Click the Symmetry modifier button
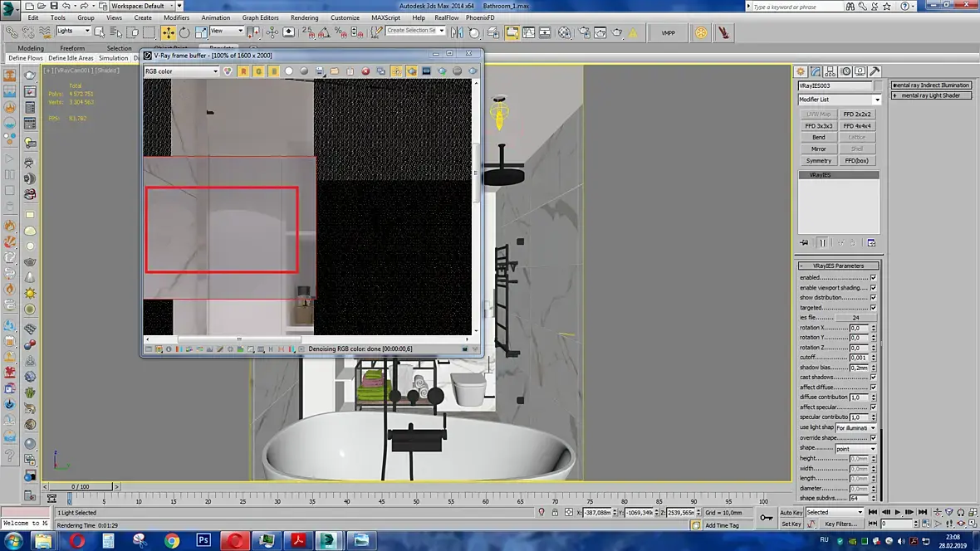This screenshot has height=551, width=980. click(x=818, y=160)
